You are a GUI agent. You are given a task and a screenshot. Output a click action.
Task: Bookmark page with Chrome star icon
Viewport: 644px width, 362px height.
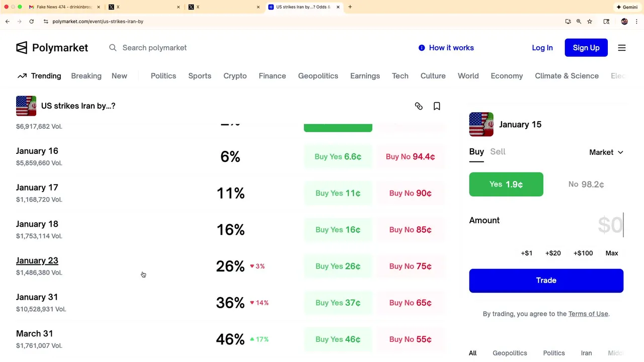pyautogui.click(x=590, y=22)
